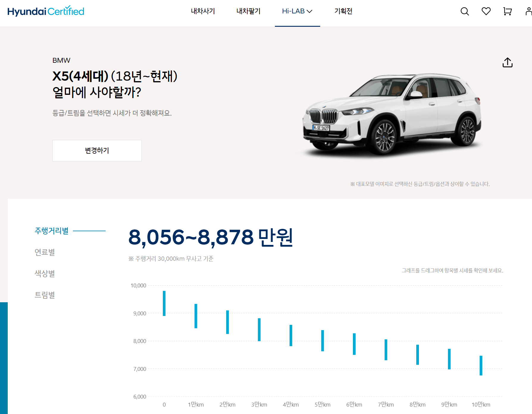The height and width of the screenshot is (414, 532).
Task: Click the price bar at 9만km
Action: coord(449,359)
